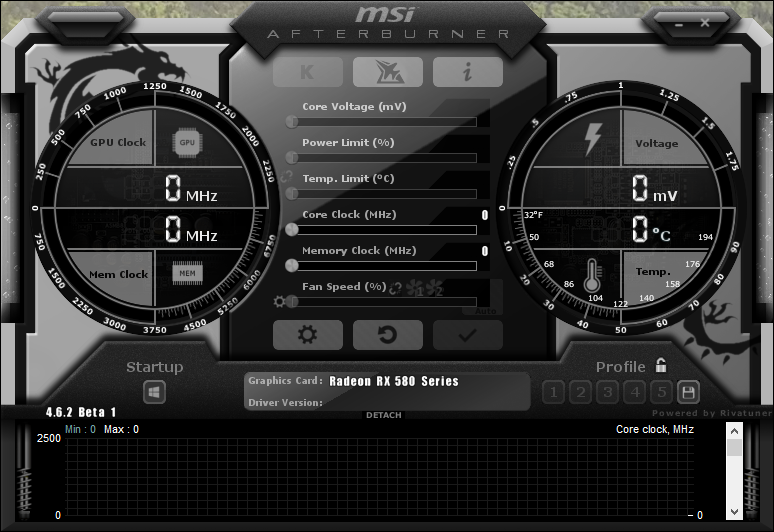The image size is (774, 532).
Task: Select fan 1 icon
Action: pos(415,288)
